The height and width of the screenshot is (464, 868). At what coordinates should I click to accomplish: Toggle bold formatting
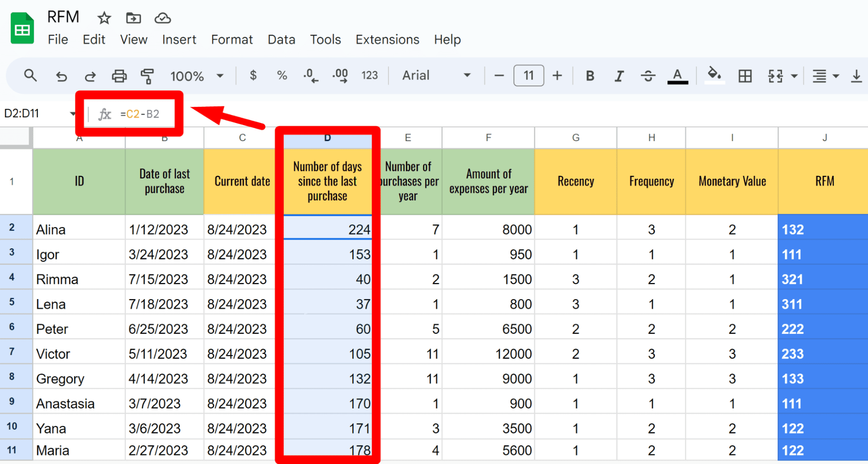coord(590,75)
